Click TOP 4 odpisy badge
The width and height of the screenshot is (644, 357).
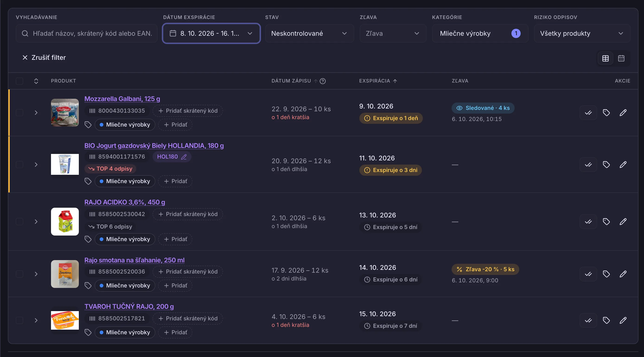(110, 169)
